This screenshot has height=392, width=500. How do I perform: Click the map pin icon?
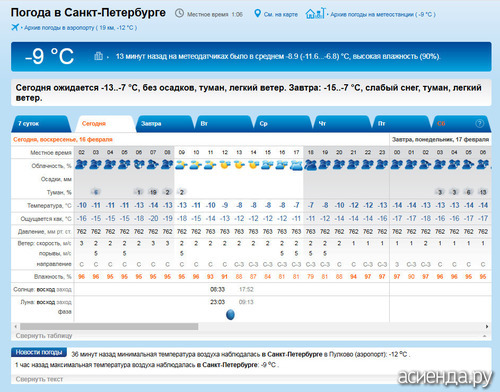pos(257,14)
